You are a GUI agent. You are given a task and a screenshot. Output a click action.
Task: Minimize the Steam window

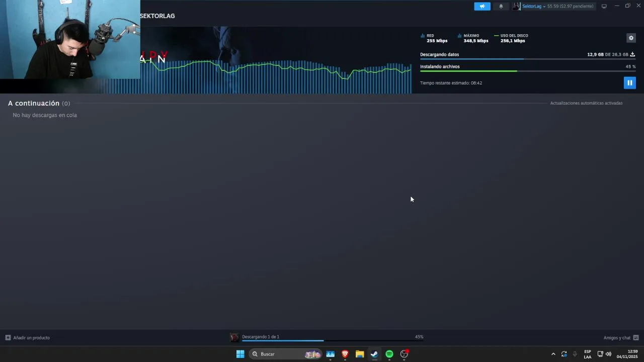617,6
